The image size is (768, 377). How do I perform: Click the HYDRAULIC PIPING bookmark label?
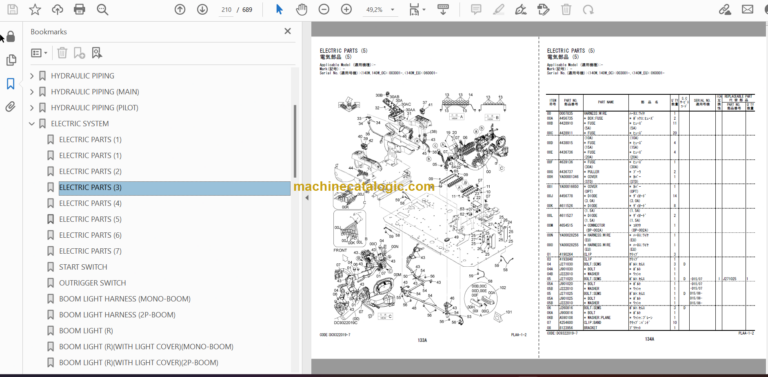point(82,76)
